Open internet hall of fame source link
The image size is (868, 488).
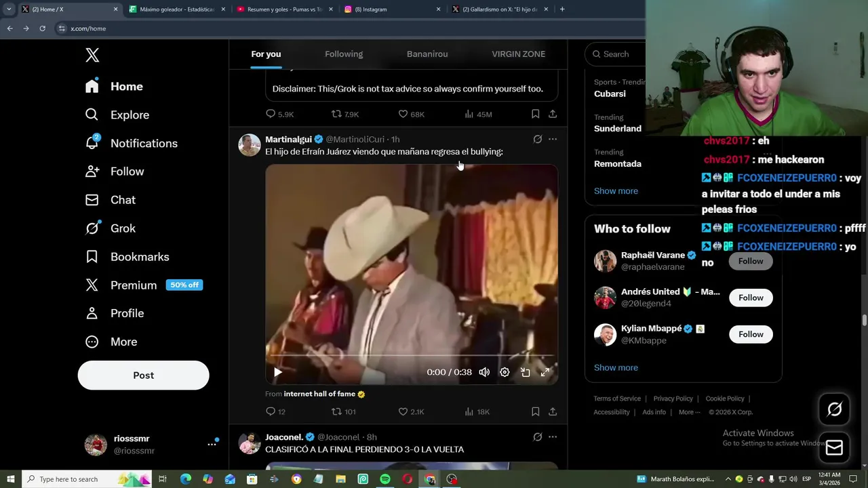coord(324,394)
